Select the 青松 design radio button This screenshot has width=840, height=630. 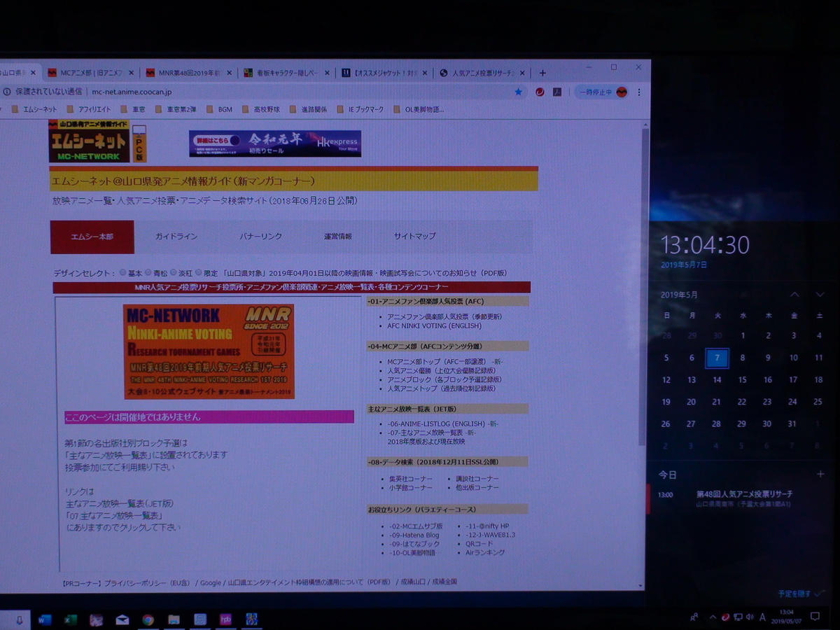click(148, 272)
